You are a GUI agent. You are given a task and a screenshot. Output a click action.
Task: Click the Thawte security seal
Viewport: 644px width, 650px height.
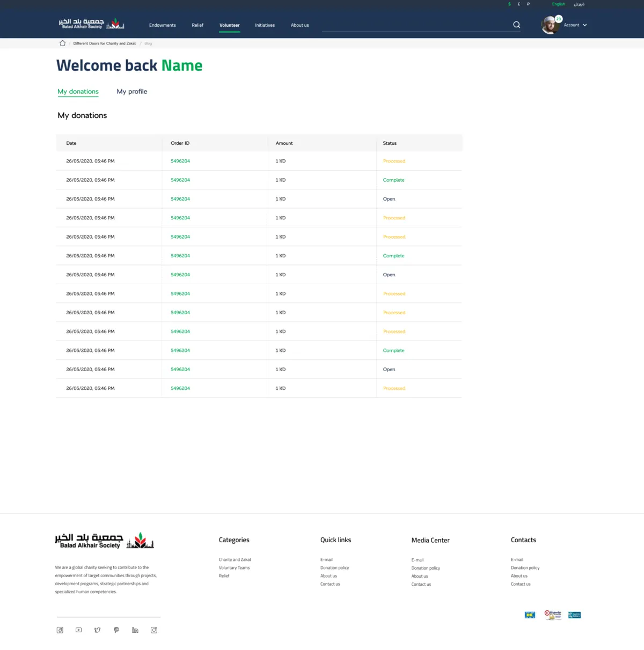pos(553,615)
